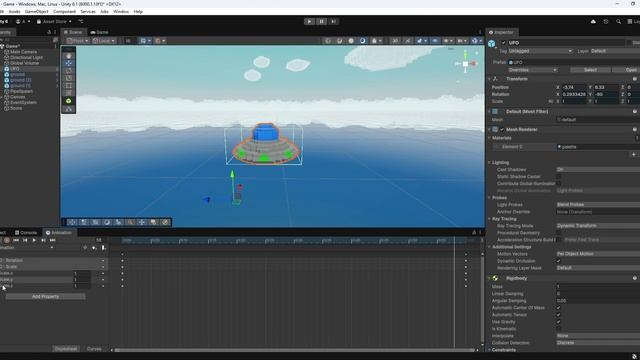Open the Cast Shadows dropdown
Image resolution: width=640 pixels, height=360 pixels.
598,169
